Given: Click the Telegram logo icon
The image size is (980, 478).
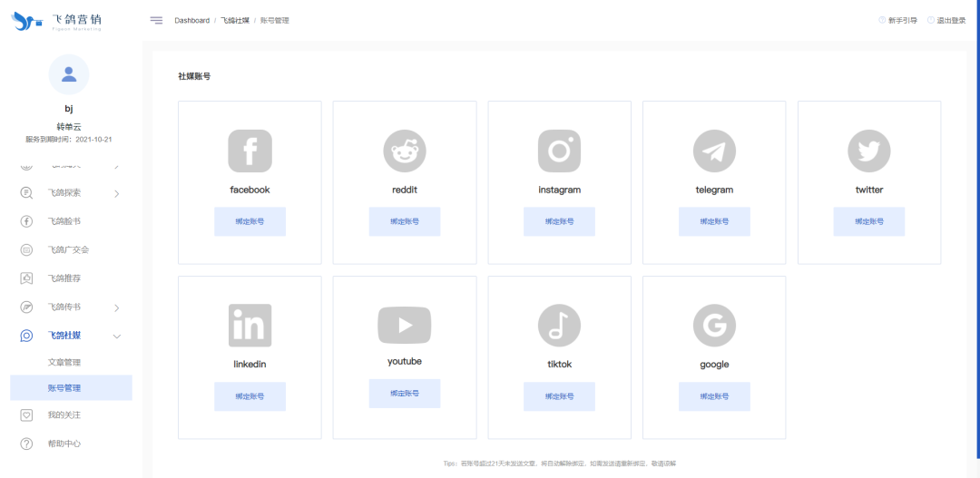Looking at the screenshot, I should click(714, 151).
